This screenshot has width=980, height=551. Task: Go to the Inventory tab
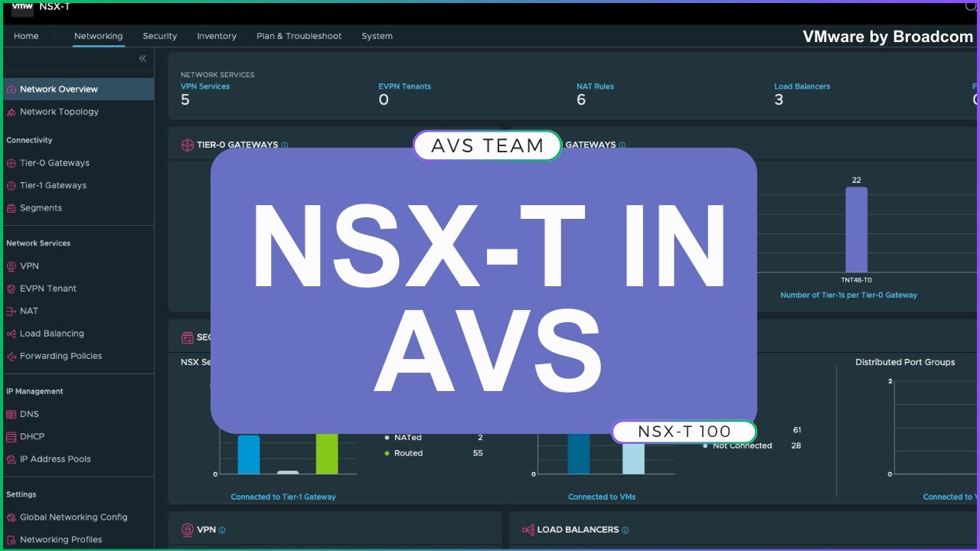[x=217, y=36]
